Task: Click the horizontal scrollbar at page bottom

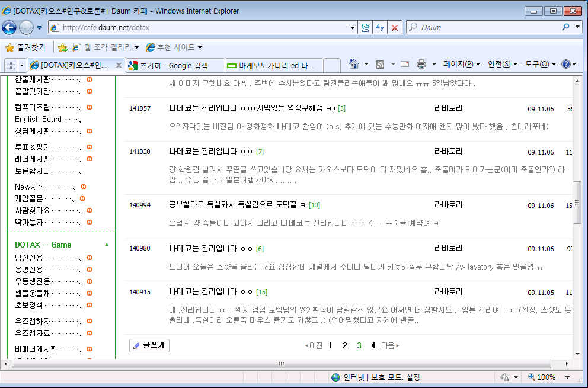Action: (x=281, y=364)
